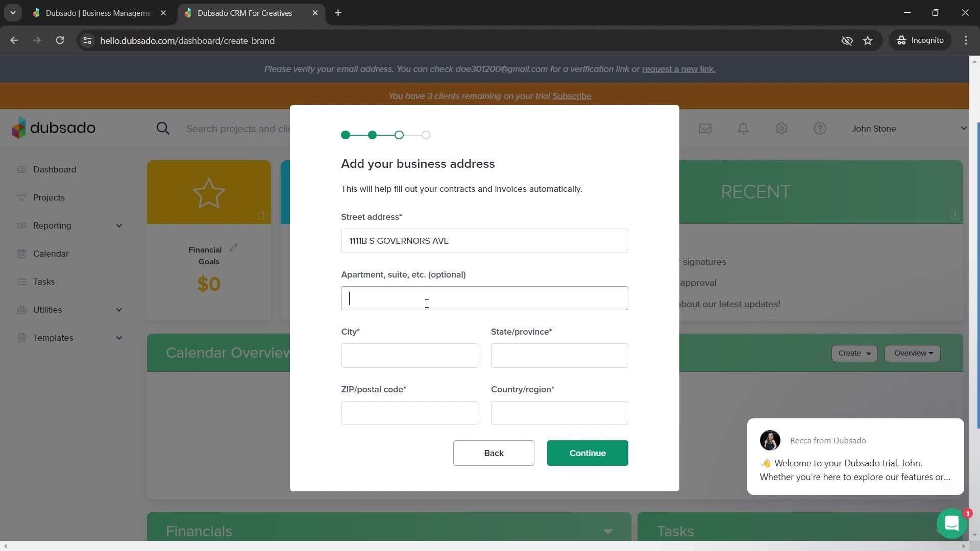Expand the Utilities sidebar menu
The image size is (980, 551).
pos(69,310)
